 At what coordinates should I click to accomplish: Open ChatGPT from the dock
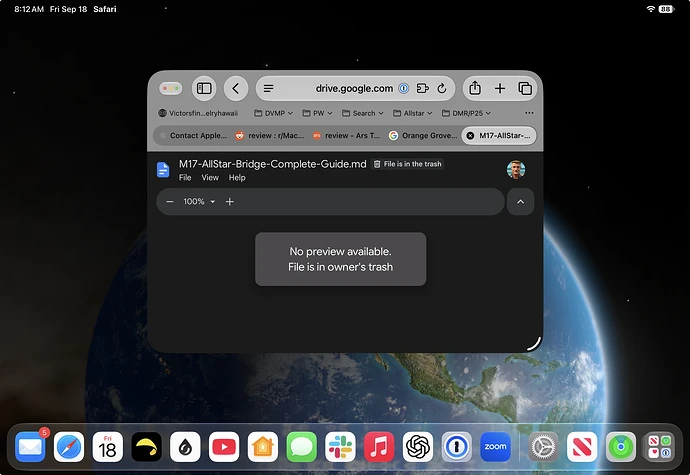(x=418, y=447)
